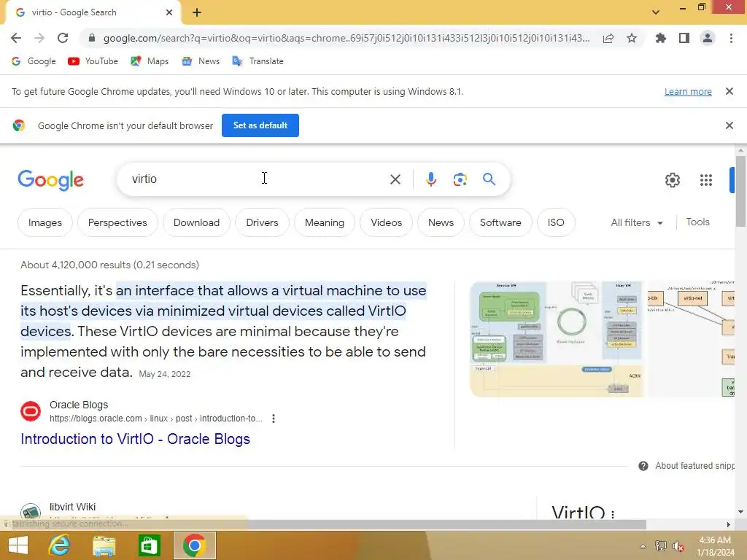Select the Videos filter chip
747x560 pixels.
[x=387, y=222]
